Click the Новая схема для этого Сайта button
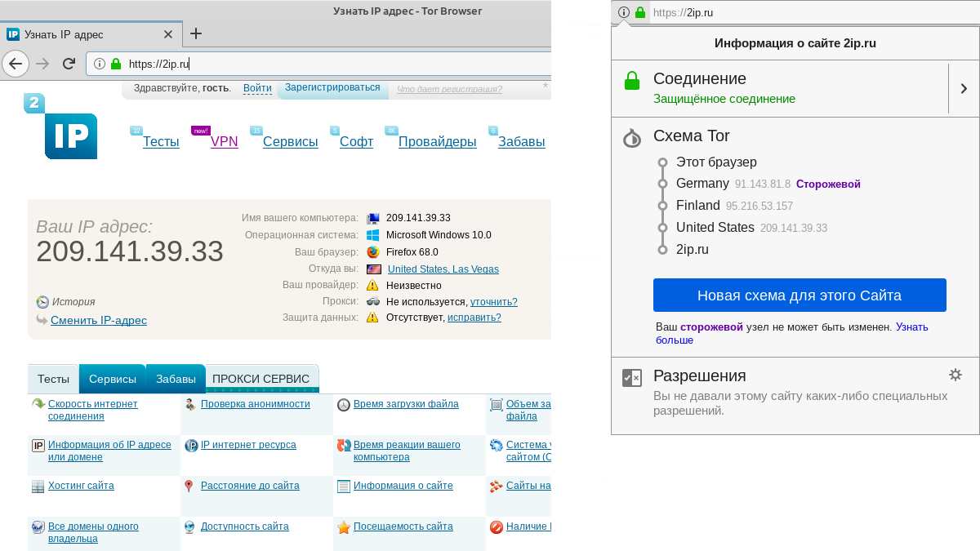This screenshot has height=551, width=980. point(800,295)
